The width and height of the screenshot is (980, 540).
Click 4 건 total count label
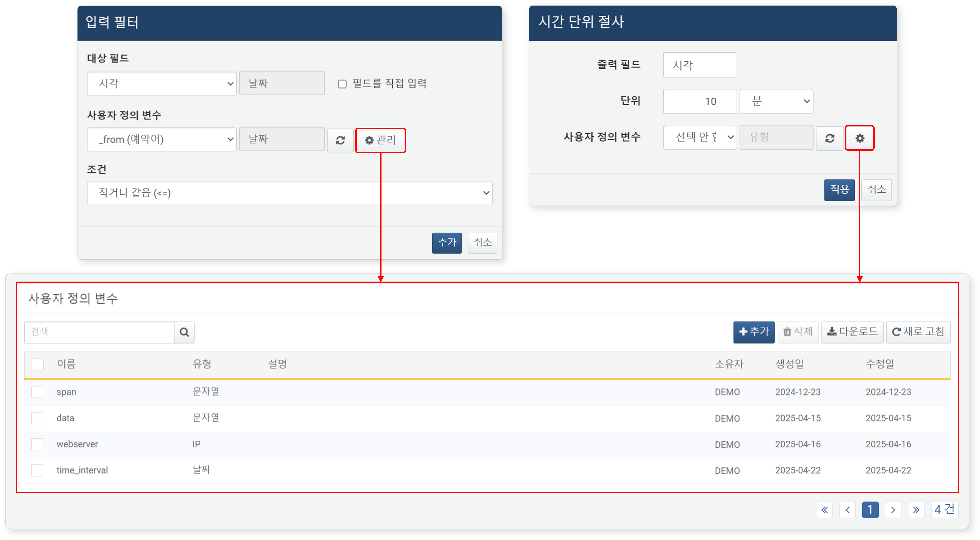(945, 510)
